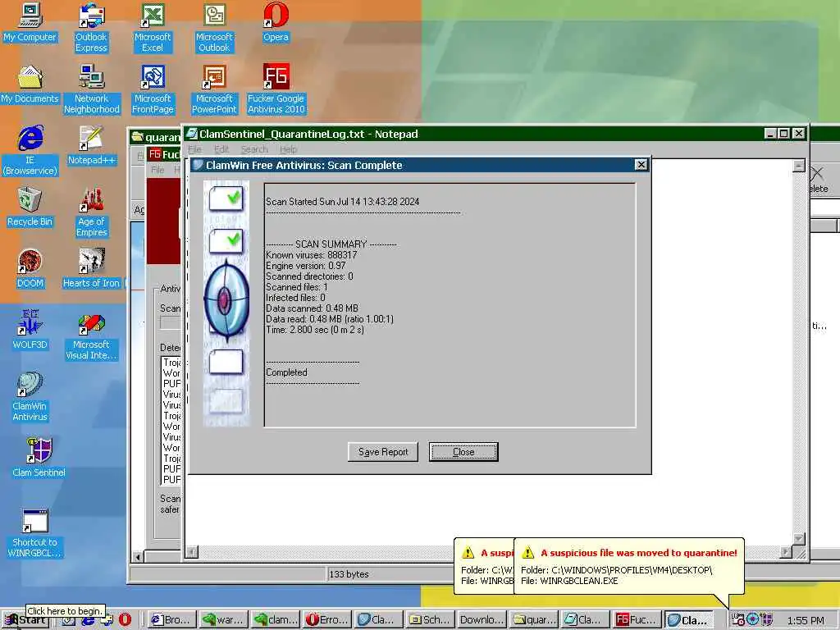Screen dimensions: 840x630
Task: Open Notepad Edit menu
Action: pyautogui.click(x=221, y=149)
